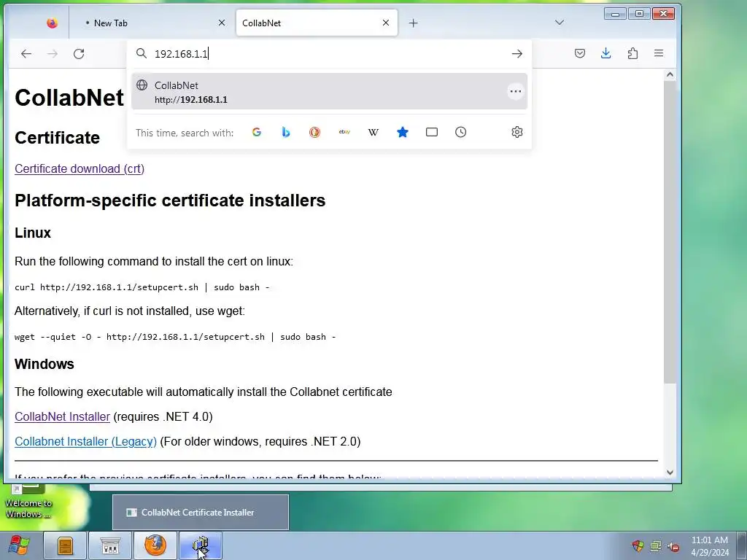This screenshot has width=747, height=560.
Task: Select CollabNet Certificate Installer preview thumbnail
Action: point(201,513)
